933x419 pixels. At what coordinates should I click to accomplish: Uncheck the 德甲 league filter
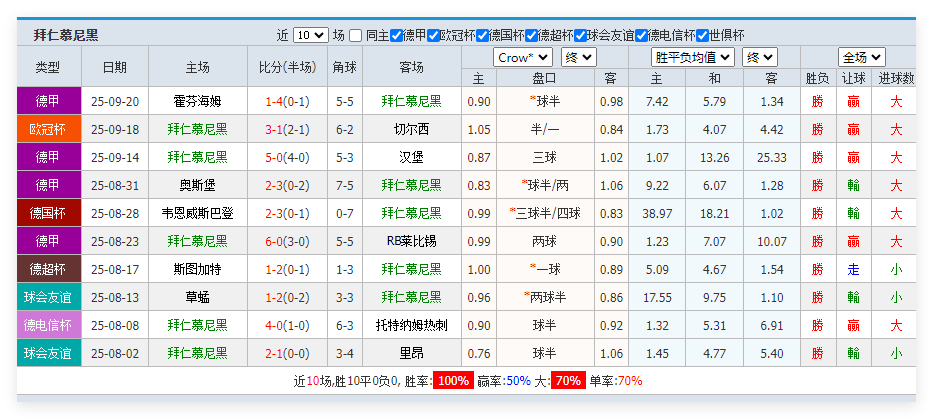[x=397, y=35]
